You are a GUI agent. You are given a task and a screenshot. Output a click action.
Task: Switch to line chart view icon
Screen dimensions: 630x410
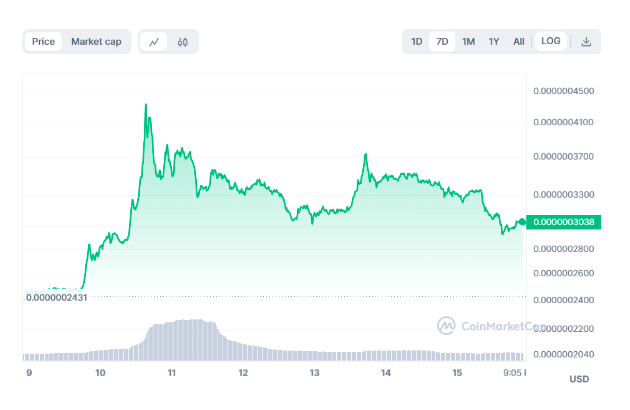click(153, 42)
